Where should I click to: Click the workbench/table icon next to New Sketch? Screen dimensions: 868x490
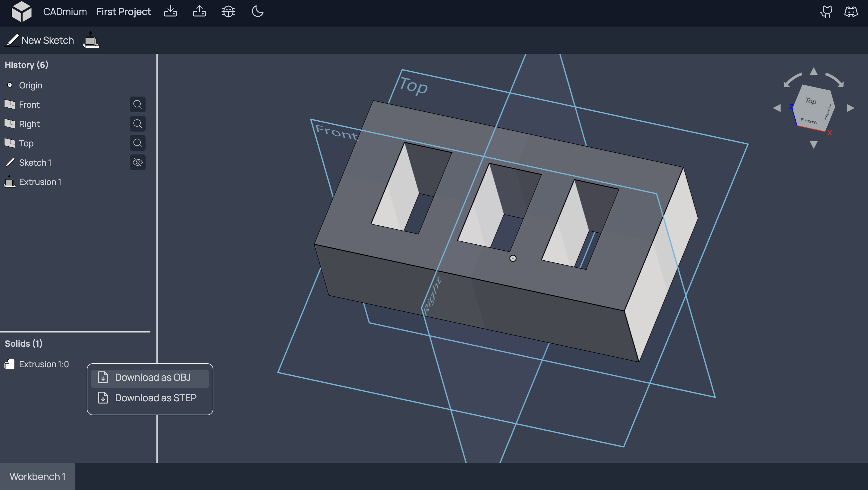point(91,40)
